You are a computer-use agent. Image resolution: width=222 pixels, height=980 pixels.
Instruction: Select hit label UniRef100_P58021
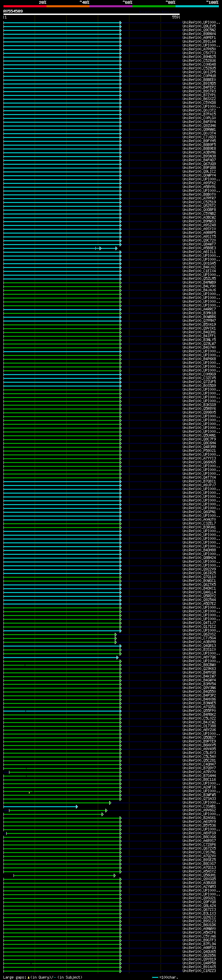pyautogui.click(x=199, y=451)
